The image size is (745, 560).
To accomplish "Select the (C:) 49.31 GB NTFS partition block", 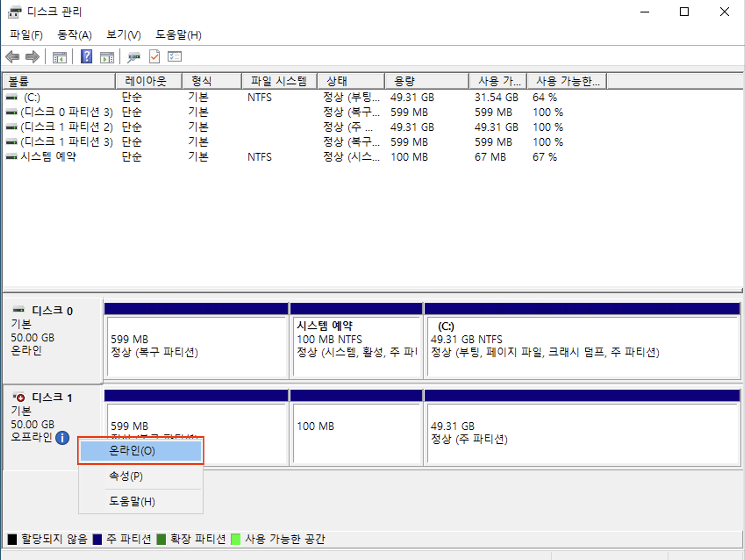I will [583, 340].
